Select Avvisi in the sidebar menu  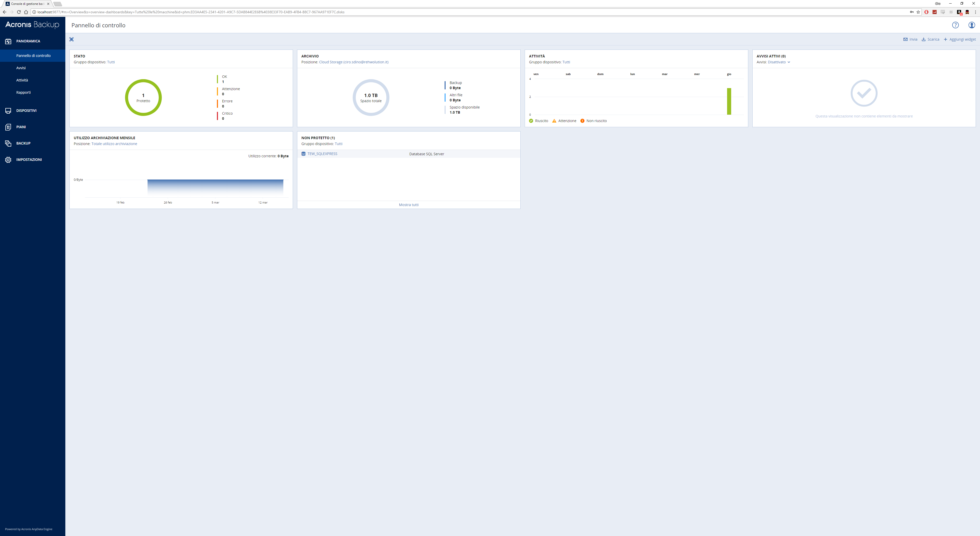[x=21, y=68]
